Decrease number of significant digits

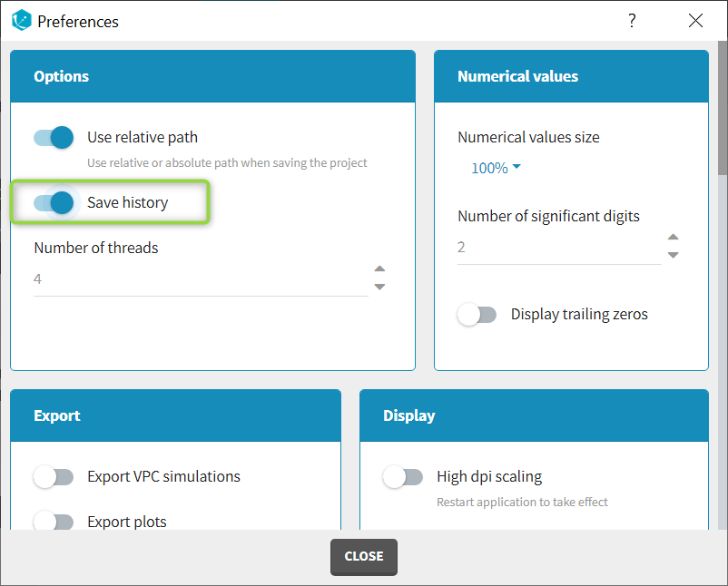(x=673, y=256)
